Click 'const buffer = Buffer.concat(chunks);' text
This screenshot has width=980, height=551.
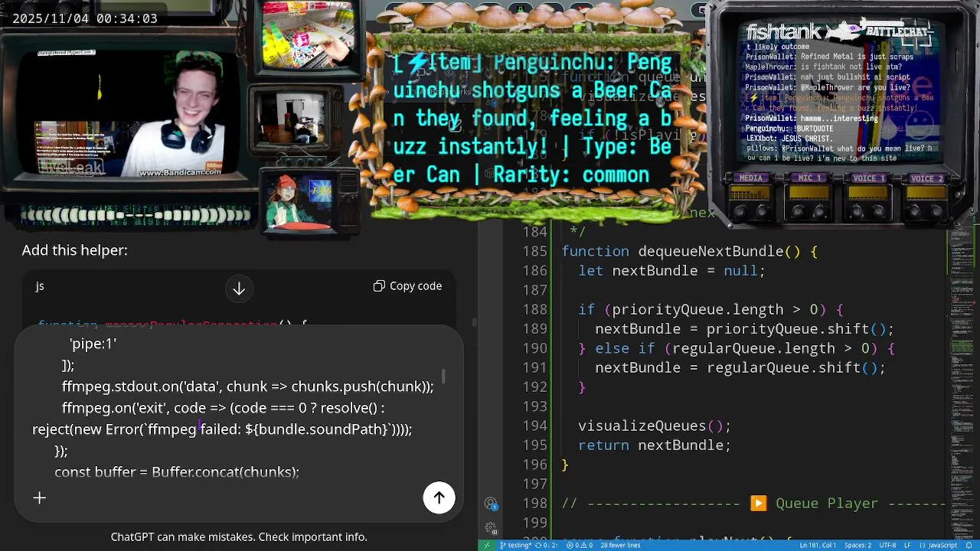point(177,472)
